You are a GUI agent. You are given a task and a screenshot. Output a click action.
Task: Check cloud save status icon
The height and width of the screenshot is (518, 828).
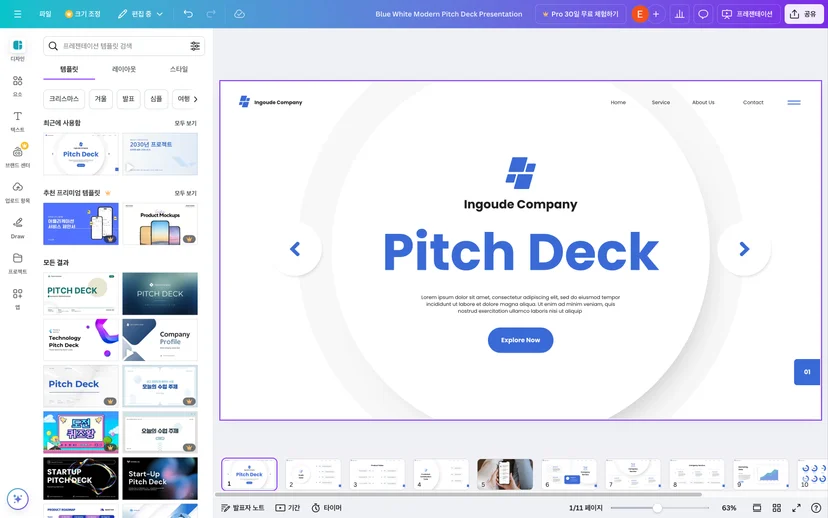click(239, 14)
